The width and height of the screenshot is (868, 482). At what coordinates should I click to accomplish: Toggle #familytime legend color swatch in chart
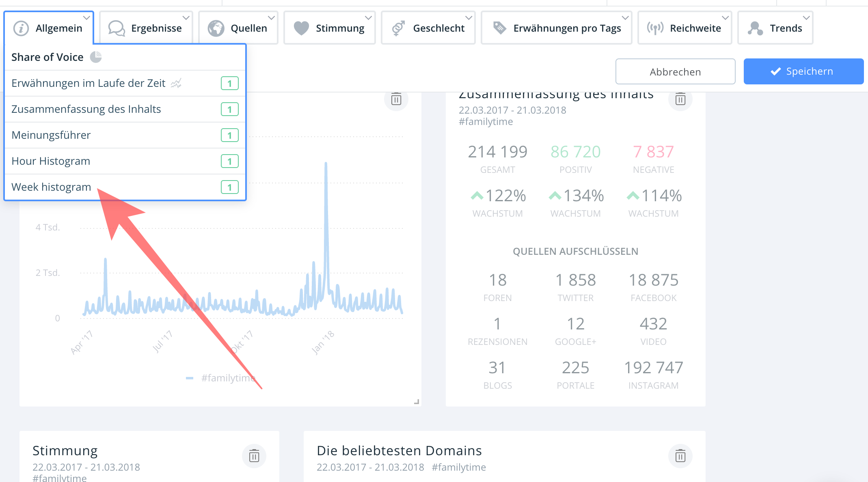[190, 378]
